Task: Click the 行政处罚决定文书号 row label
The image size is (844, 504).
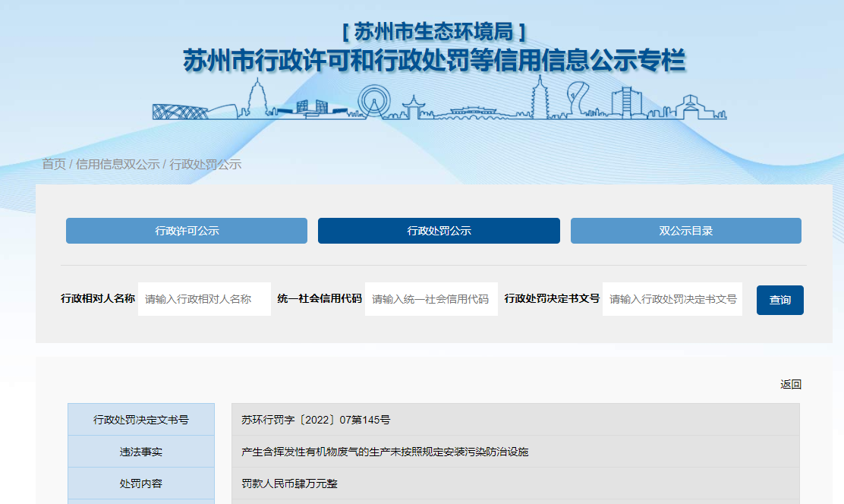Action: (x=141, y=420)
